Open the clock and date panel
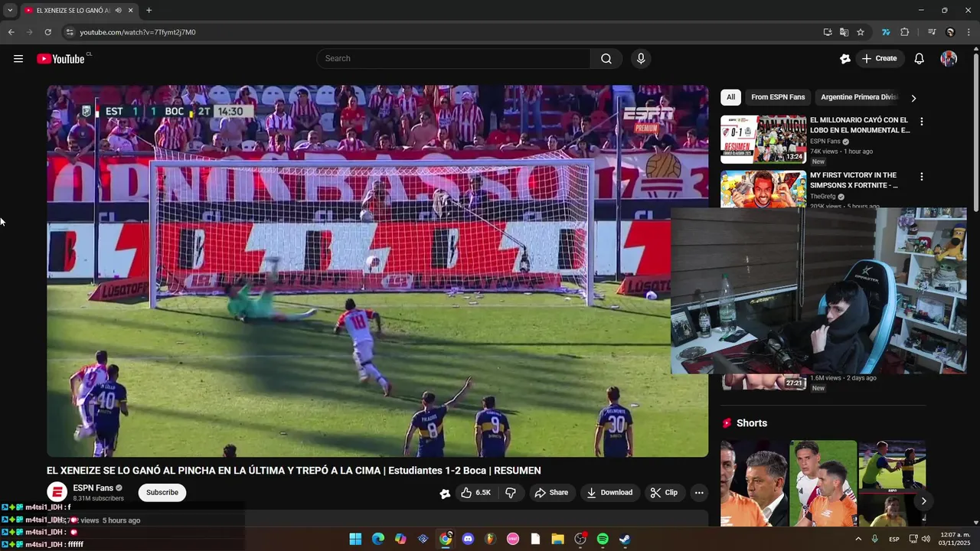Viewport: 980px width, 551px height. [955, 540]
